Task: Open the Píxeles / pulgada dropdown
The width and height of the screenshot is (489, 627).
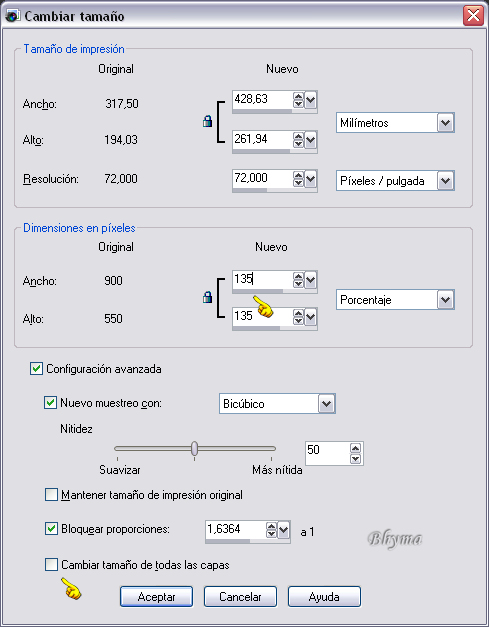Action: pos(445,181)
